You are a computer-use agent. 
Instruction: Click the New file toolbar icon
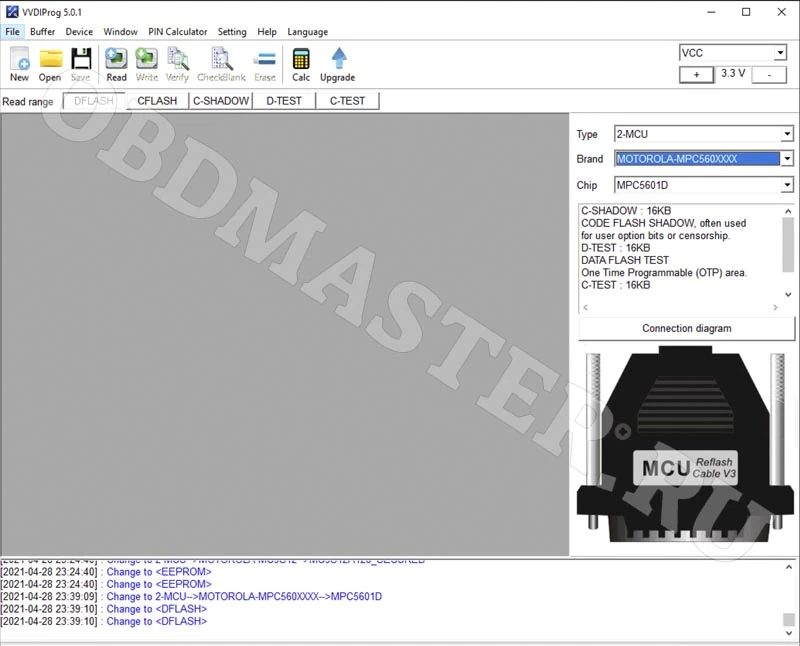click(x=19, y=64)
